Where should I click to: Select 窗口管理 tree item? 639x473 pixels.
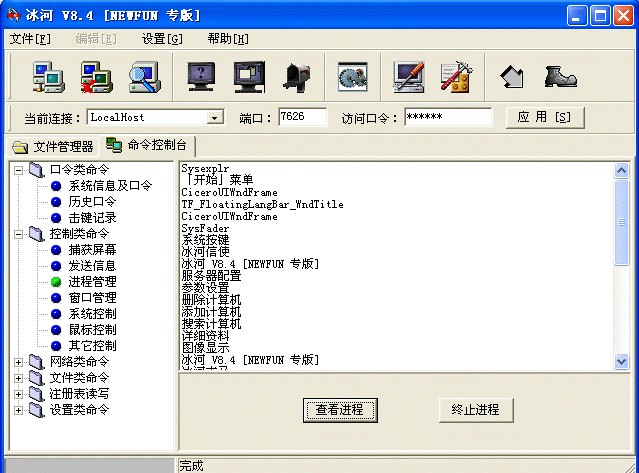coord(92,298)
